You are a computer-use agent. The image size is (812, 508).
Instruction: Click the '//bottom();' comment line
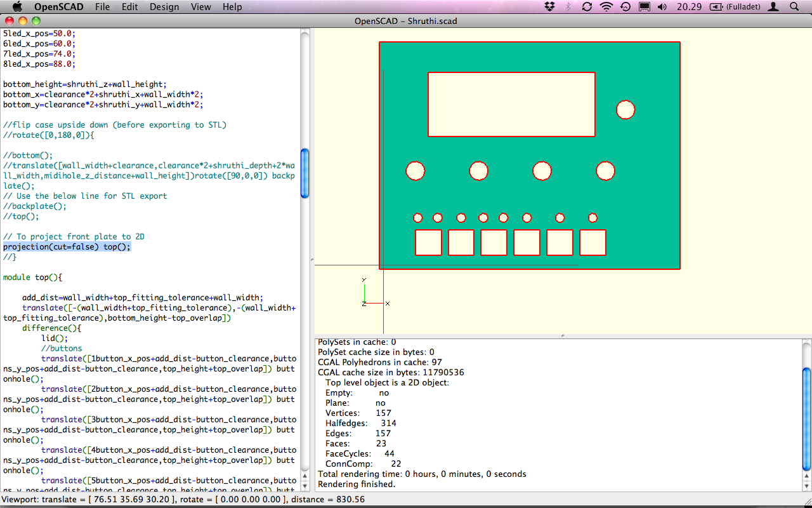(x=28, y=156)
